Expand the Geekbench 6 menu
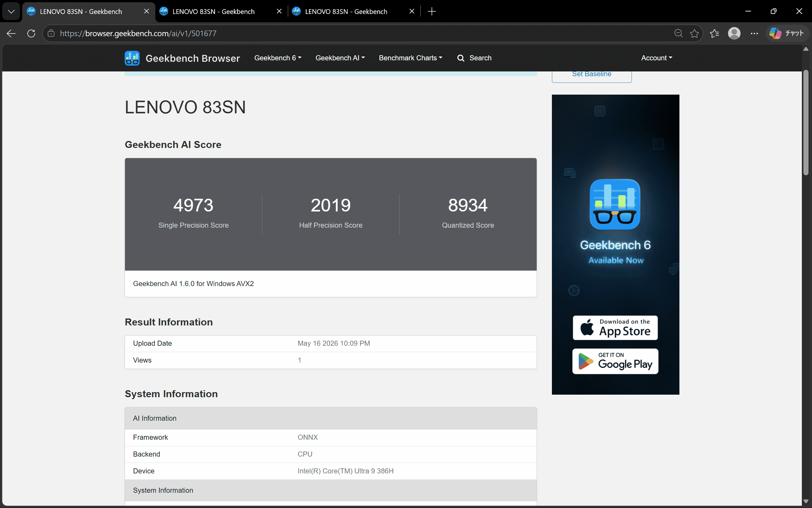Screen dimensions: 812x508 tap(278, 58)
